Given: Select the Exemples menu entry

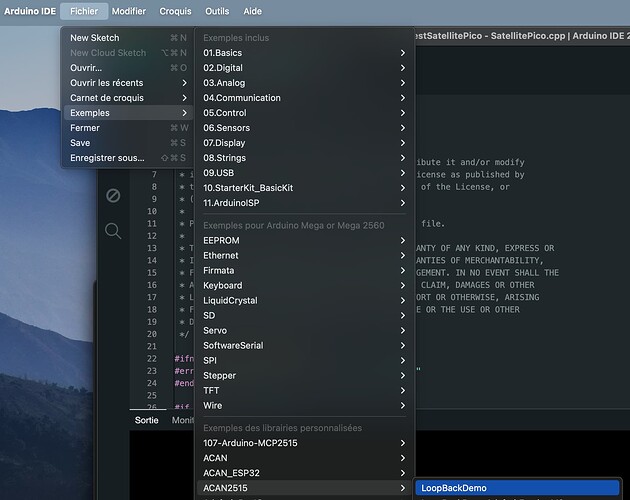Looking at the screenshot, I should [x=128, y=113].
